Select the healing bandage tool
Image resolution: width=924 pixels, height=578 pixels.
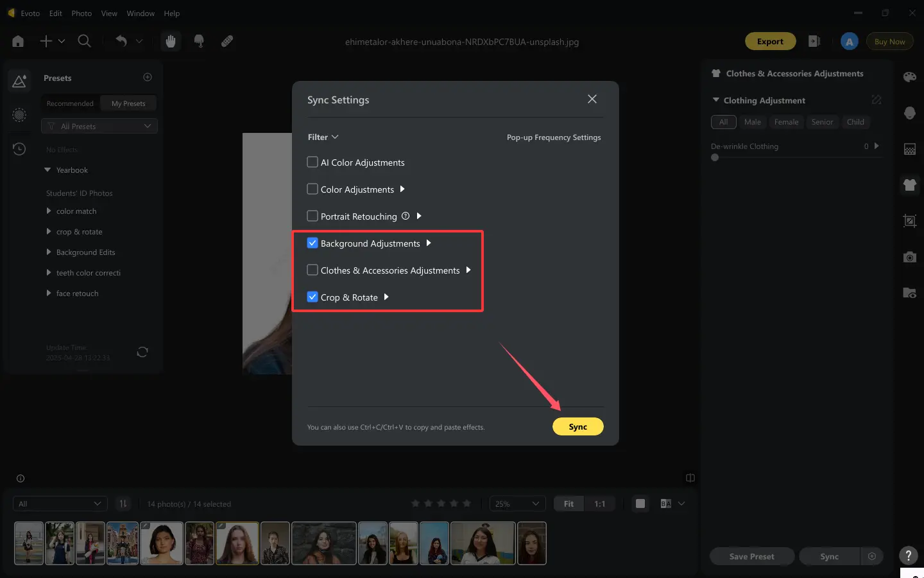pos(227,41)
